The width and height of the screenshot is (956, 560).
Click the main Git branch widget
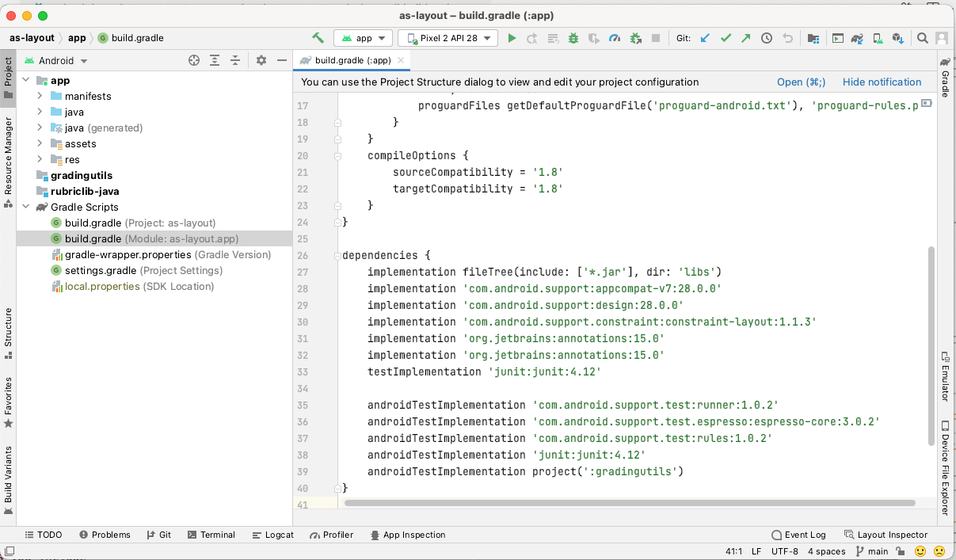click(x=872, y=551)
